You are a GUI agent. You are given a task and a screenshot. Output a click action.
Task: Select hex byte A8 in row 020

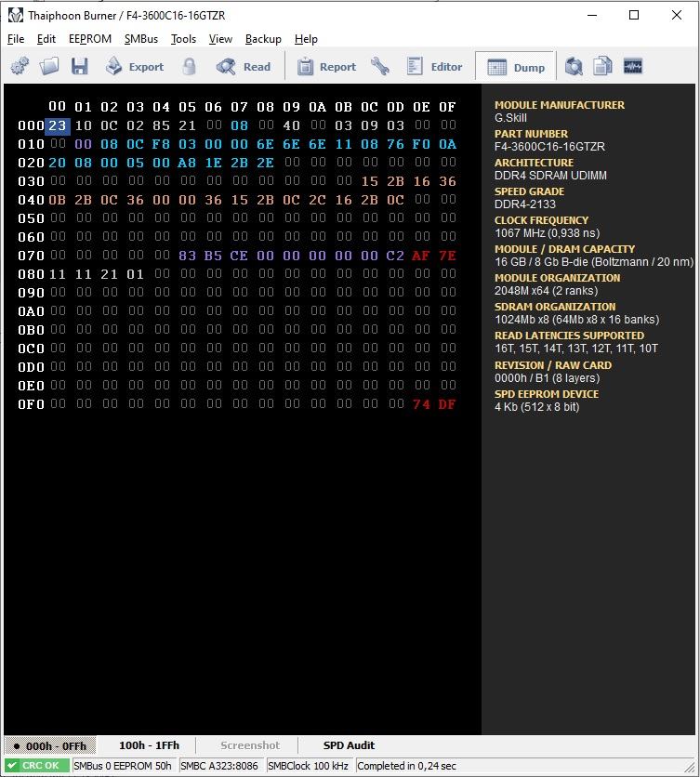point(187,163)
